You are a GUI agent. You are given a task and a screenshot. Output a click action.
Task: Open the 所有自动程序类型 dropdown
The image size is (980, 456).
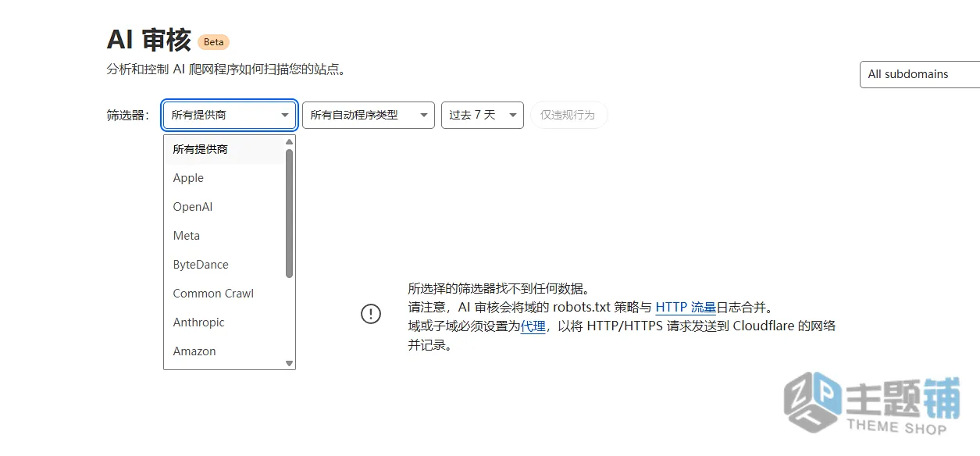coord(369,115)
